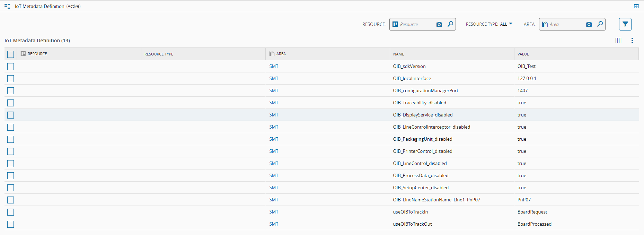Screen dimensions: 644x235
Task: Check the OIB_SetupCenter_disabled row checkbox
Action: click(11, 188)
